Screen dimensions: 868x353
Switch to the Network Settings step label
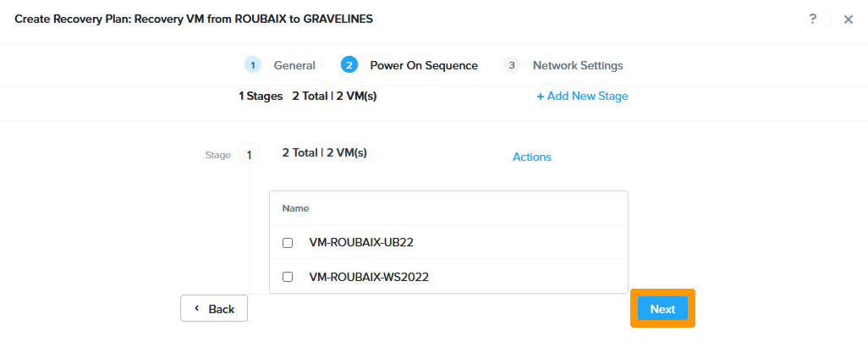(578, 65)
